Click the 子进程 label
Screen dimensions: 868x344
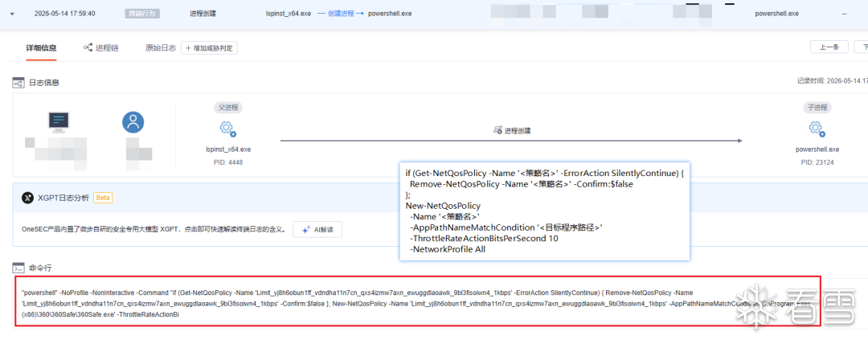[817, 108]
